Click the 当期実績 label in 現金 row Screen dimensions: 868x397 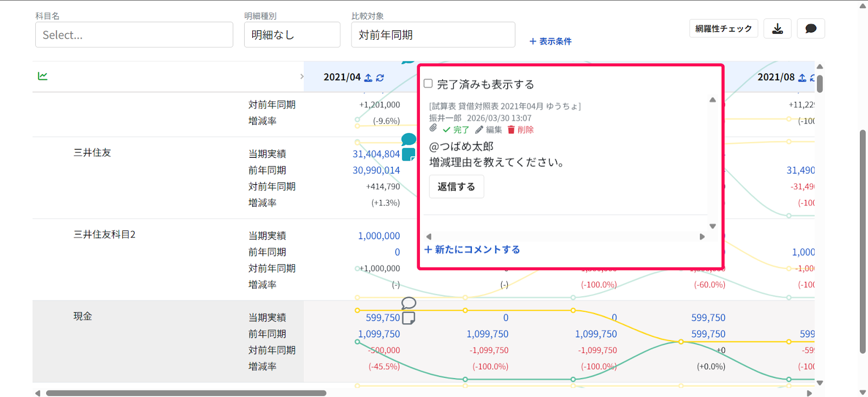pos(267,318)
